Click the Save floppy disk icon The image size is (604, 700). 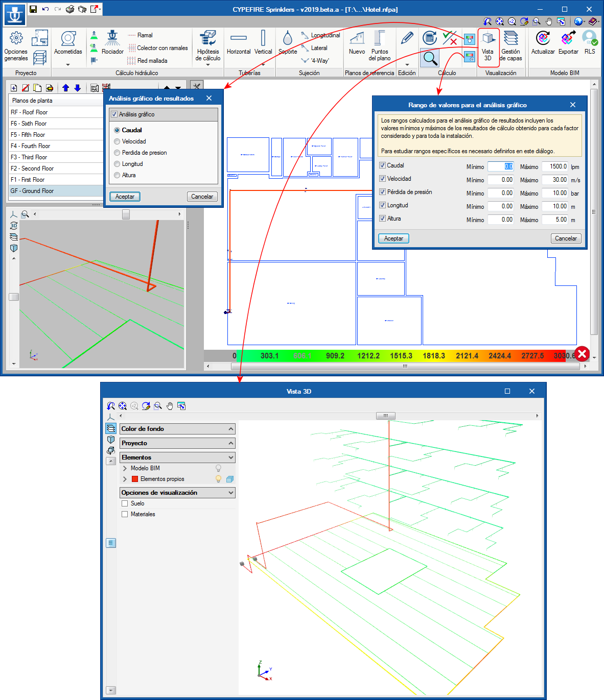[33, 9]
